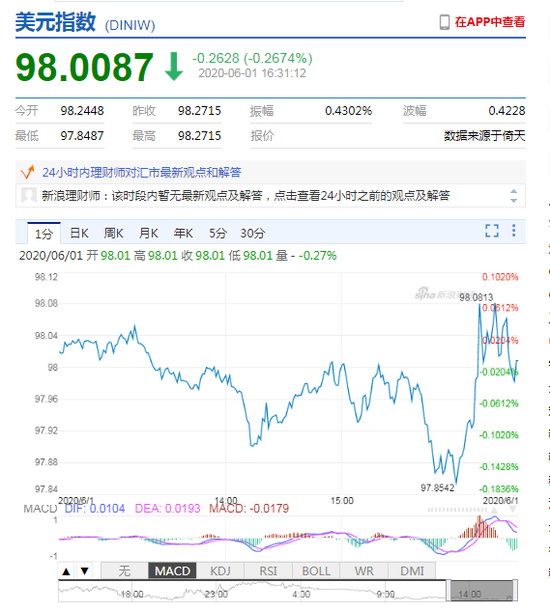This screenshot has height=611, width=550.
Task: Select the WR indicator option
Action: pos(364,571)
